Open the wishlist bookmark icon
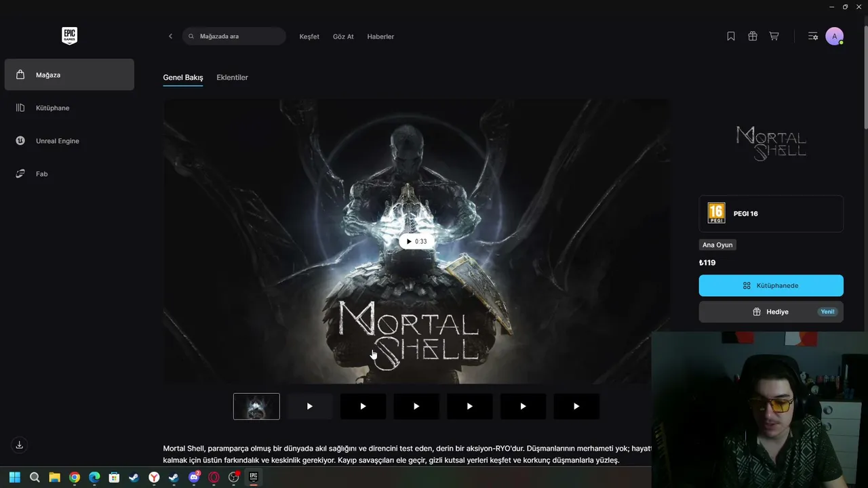The width and height of the screenshot is (868, 488). click(731, 37)
